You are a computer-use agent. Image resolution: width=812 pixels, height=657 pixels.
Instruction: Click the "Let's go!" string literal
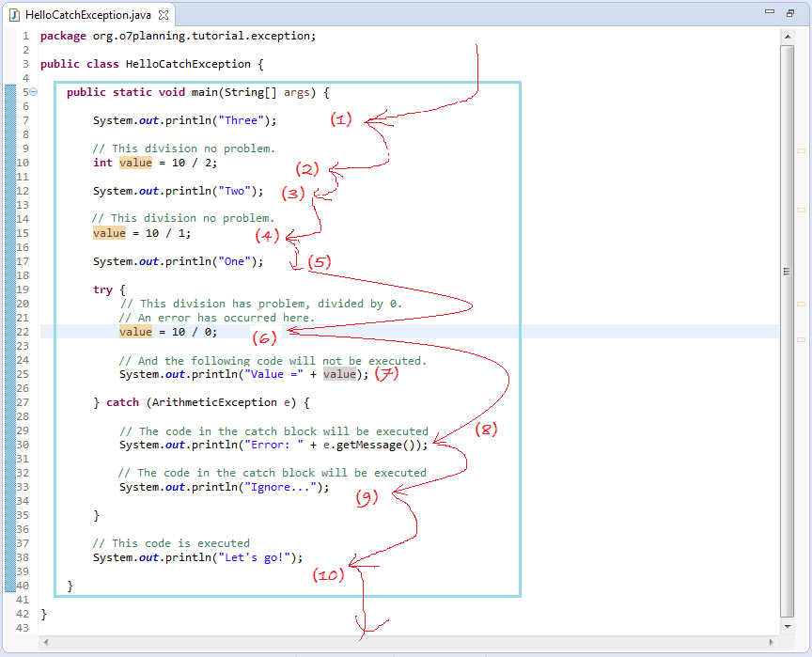pyautogui.click(x=254, y=557)
